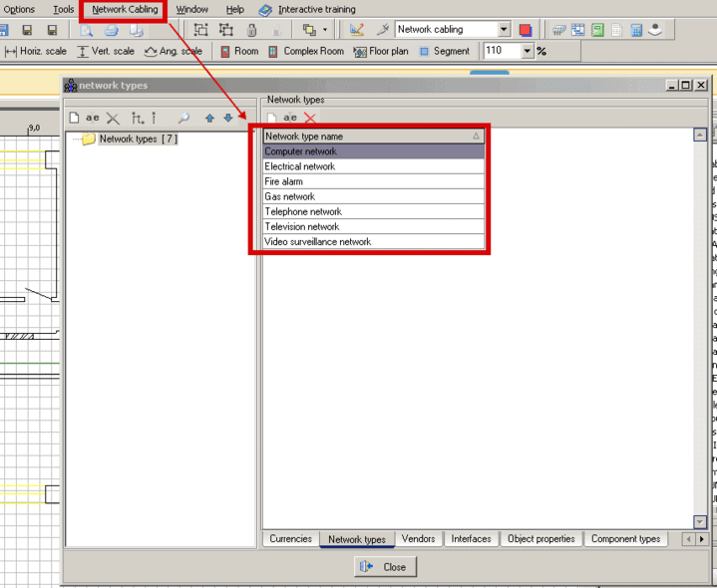Viewport: 717px width, 588px height.
Task: Select the Floor plan tool
Action: [381, 51]
